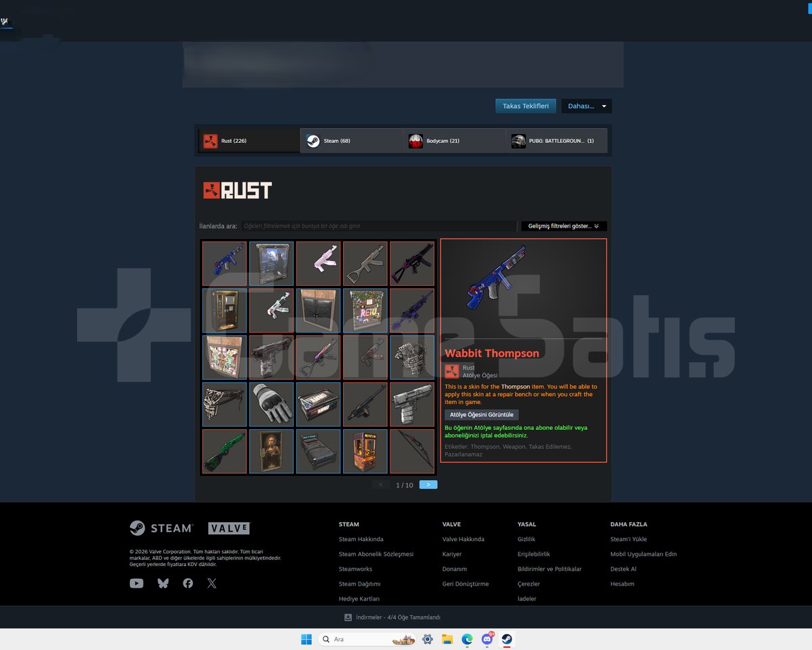Select the ammo box inventory item
The height and width of the screenshot is (650, 812).
pyautogui.click(x=319, y=404)
